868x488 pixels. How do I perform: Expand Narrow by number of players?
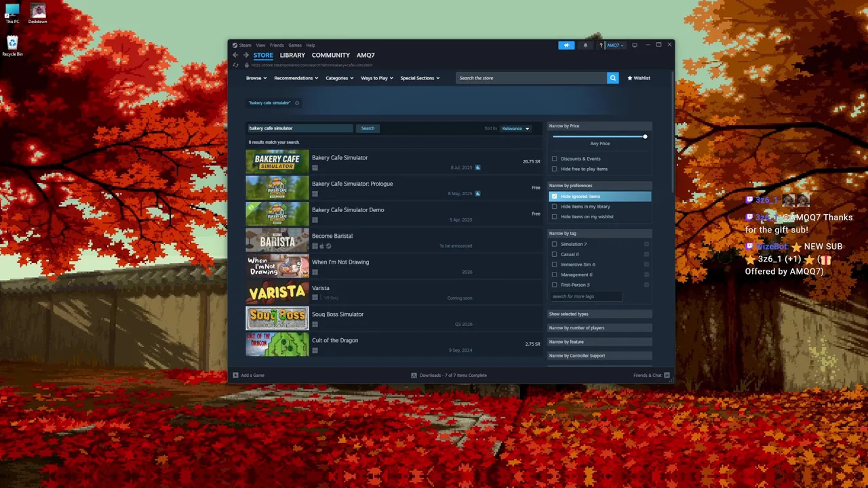coord(599,328)
